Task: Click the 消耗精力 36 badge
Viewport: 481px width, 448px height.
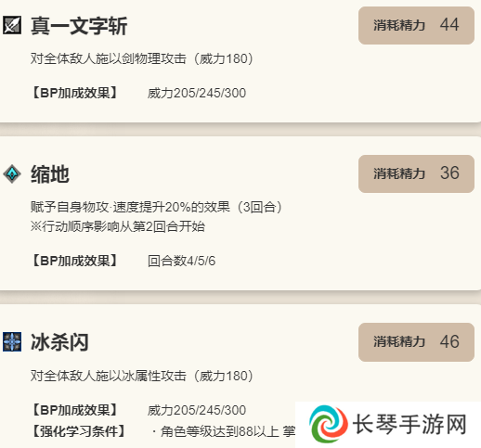Action: [x=416, y=173]
